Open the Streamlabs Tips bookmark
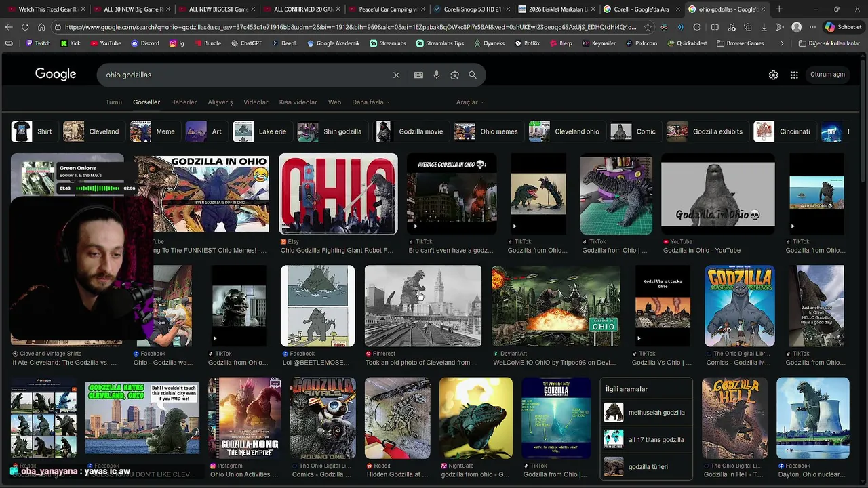The height and width of the screenshot is (488, 868). pos(439,43)
